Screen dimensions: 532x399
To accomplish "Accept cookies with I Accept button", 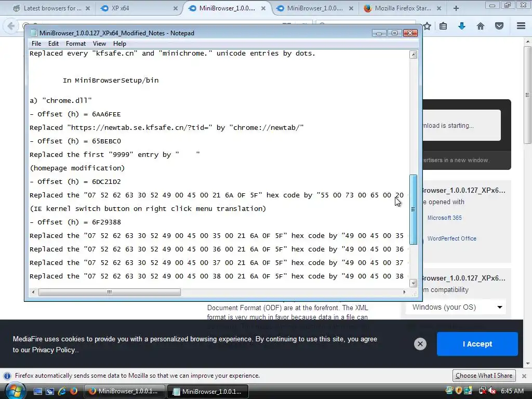I will point(477,344).
